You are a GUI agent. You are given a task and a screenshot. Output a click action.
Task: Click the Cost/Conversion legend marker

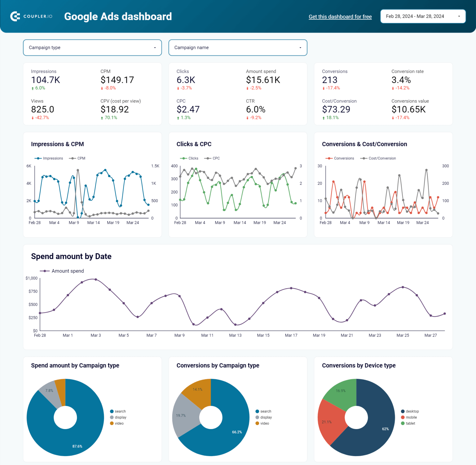[x=364, y=158]
